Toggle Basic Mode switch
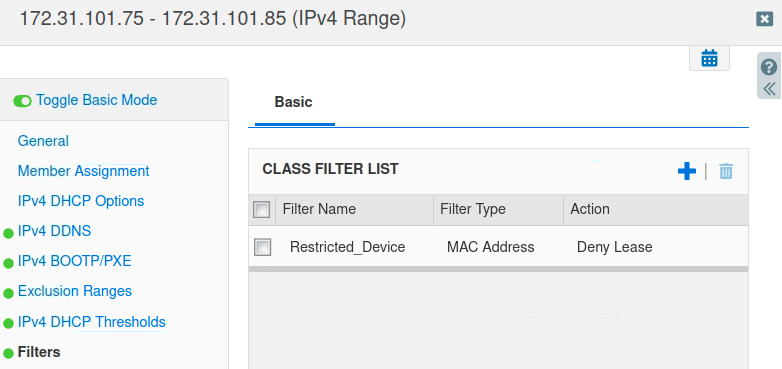This screenshot has height=369, width=782. (22, 101)
